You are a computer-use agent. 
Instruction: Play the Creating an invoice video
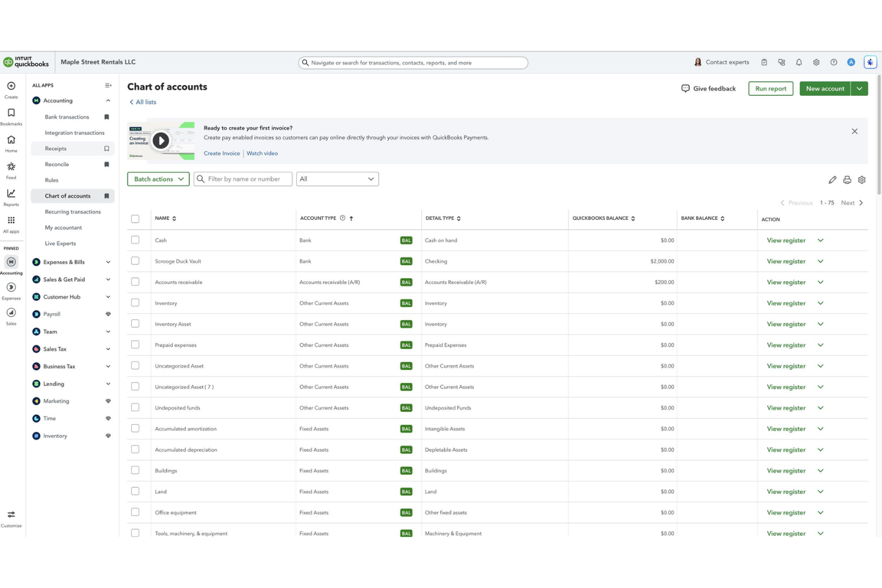[x=160, y=141]
